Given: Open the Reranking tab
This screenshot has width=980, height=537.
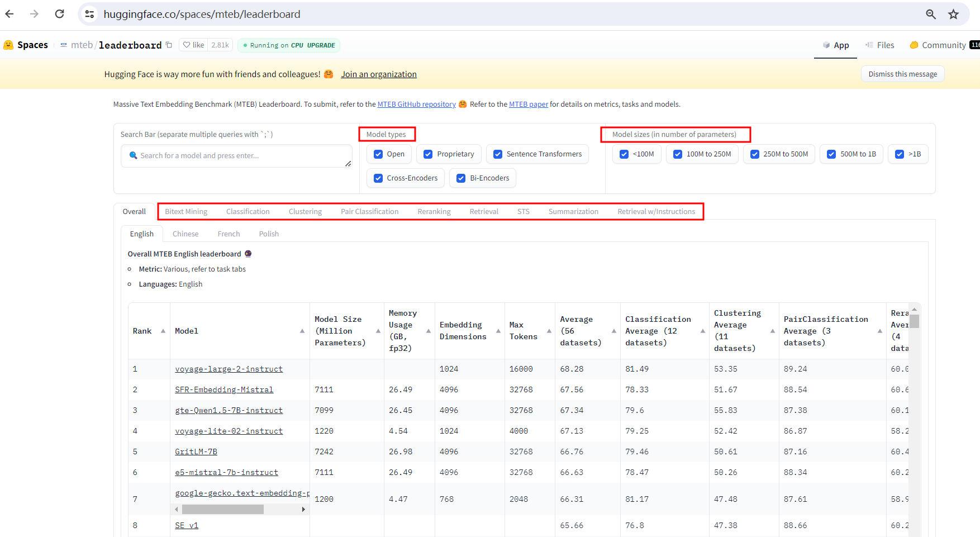Looking at the screenshot, I should pos(434,211).
